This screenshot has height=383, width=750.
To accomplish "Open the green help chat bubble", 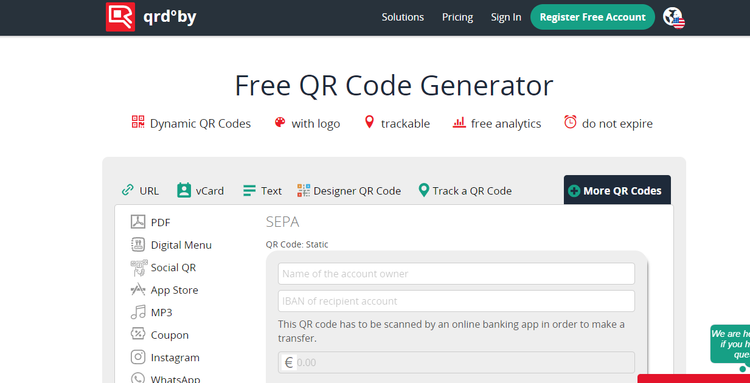I will [730, 344].
